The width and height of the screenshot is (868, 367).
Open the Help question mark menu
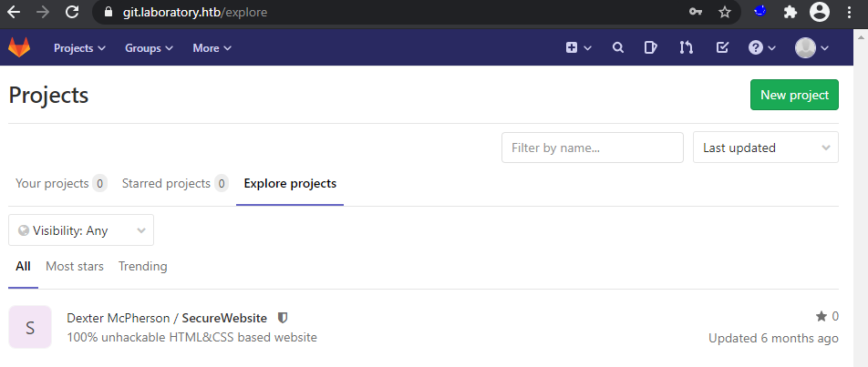(x=761, y=48)
